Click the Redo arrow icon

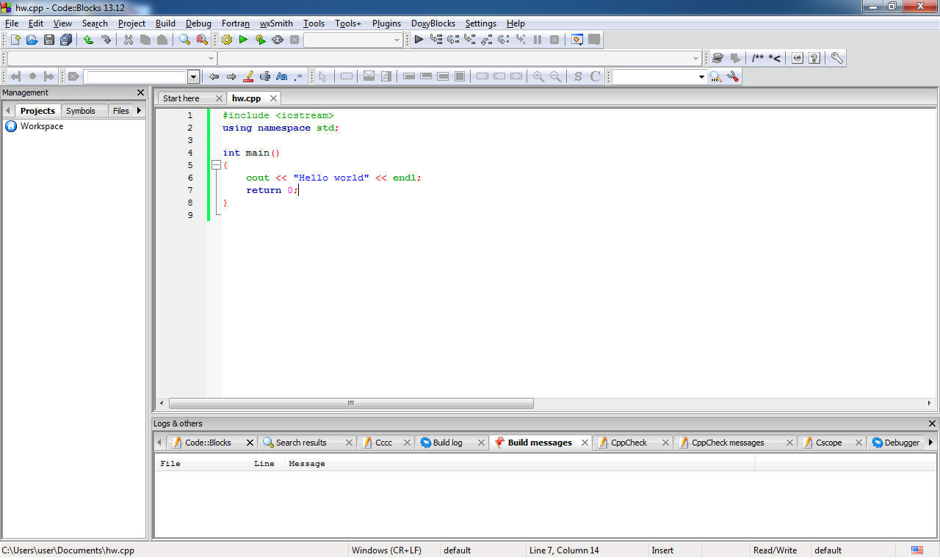click(106, 40)
